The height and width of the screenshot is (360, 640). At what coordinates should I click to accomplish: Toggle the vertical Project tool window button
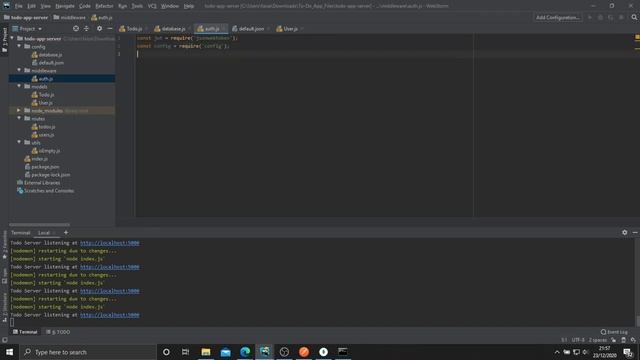point(4,40)
